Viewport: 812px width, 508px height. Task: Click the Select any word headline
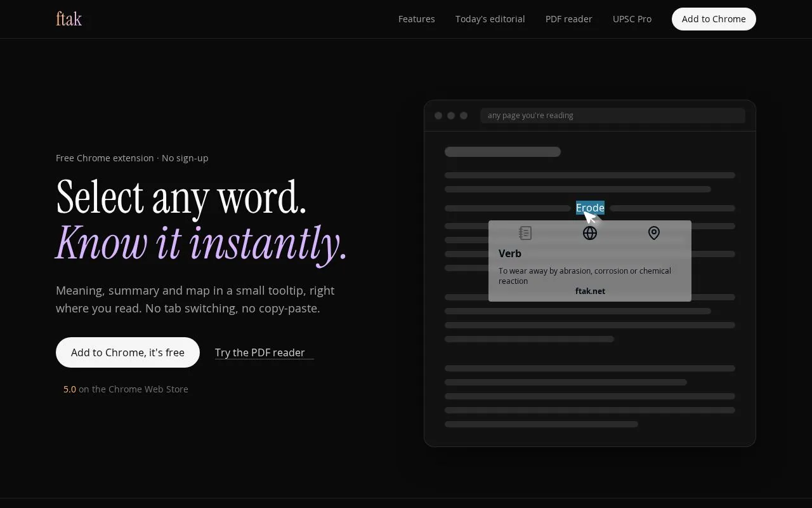181,197
